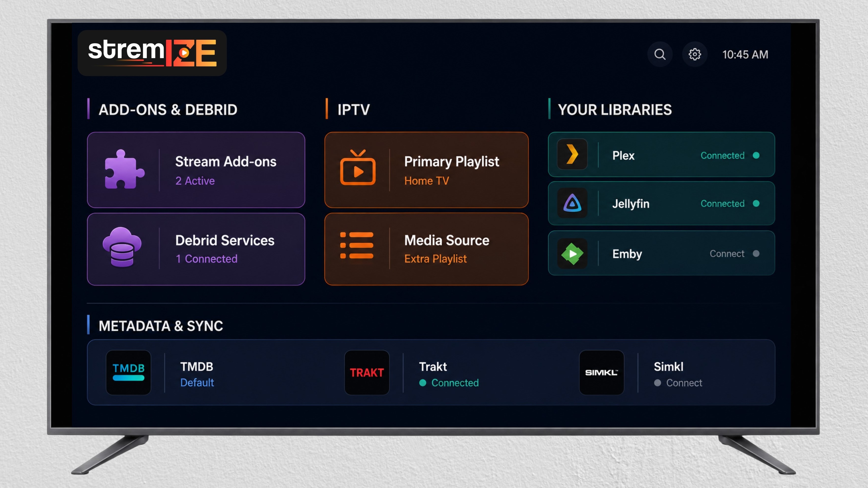Open the Primary Playlist card title
Screen dimensions: 868x488
(451, 162)
